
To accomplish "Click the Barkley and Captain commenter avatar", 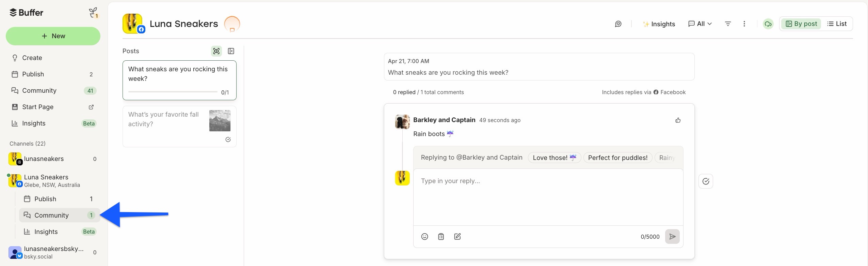I will 402,122.
